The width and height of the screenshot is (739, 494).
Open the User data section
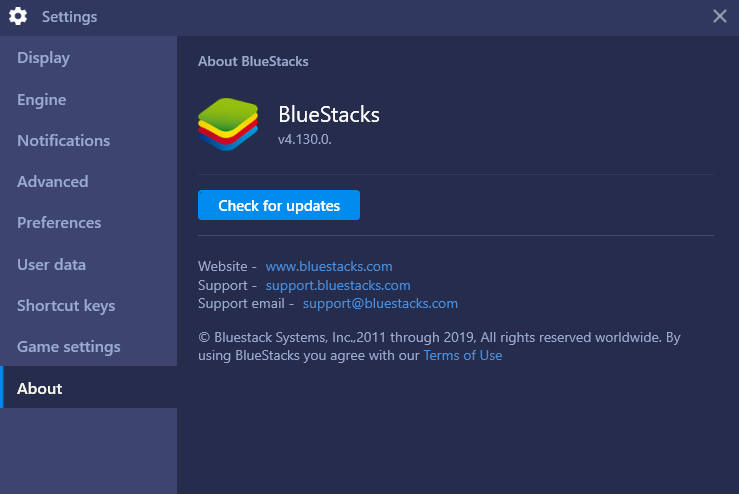coord(89,264)
